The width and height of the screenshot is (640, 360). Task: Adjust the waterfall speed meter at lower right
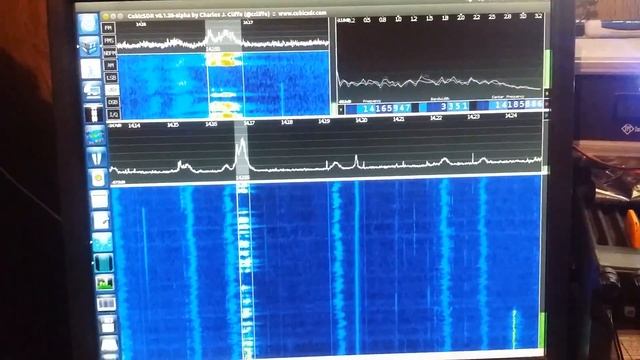[x=543, y=331]
